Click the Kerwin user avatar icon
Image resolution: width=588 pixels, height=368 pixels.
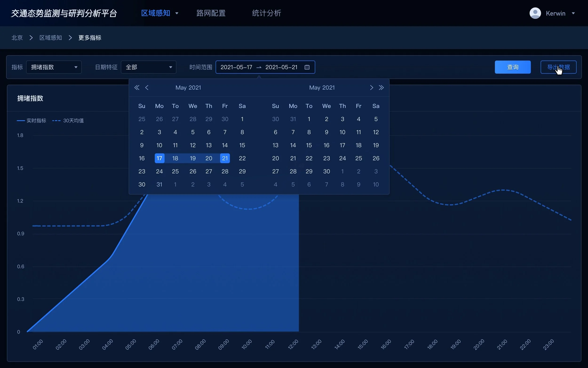click(x=535, y=13)
